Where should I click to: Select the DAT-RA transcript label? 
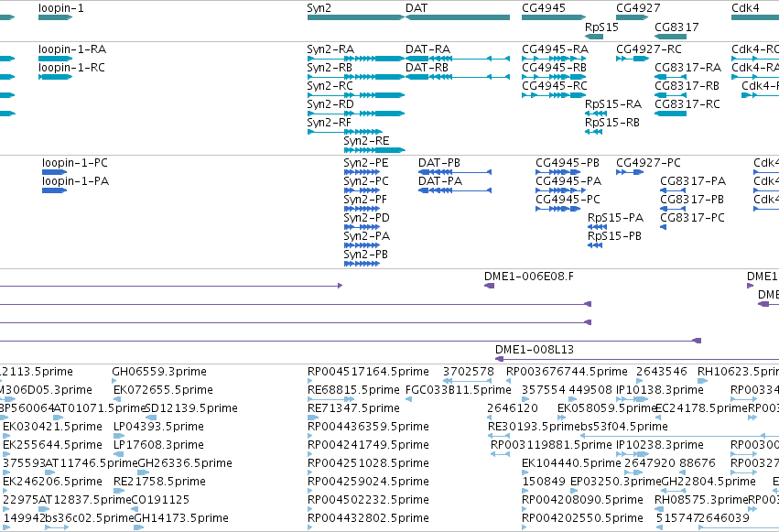pyautogui.click(x=427, y=49)
